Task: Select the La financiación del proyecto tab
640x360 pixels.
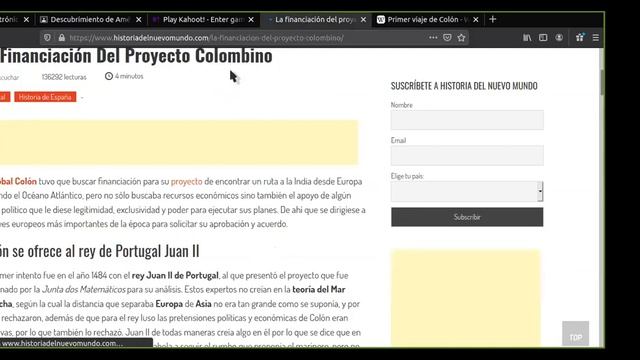Action: (x=316, y=20)
